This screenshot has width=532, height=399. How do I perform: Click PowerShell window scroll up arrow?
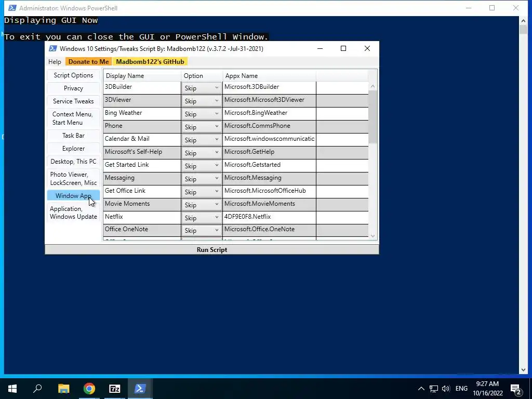tap(523, 21)
